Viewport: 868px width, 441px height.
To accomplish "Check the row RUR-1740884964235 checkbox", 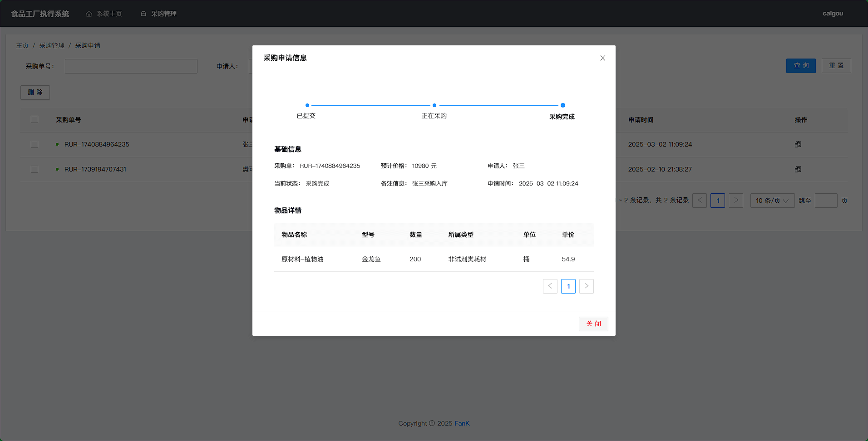I will (35, 144).
